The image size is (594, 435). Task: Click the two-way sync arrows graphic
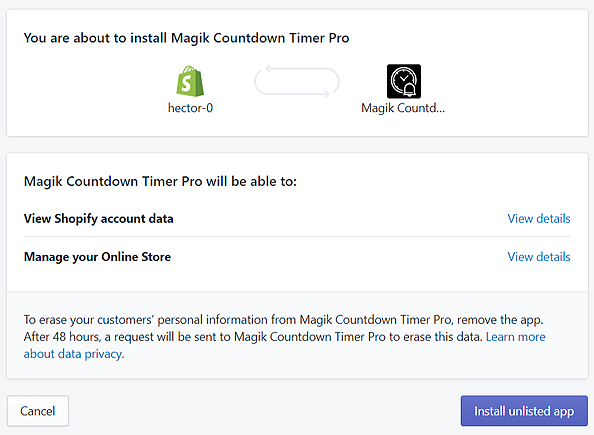coord(297,81)
